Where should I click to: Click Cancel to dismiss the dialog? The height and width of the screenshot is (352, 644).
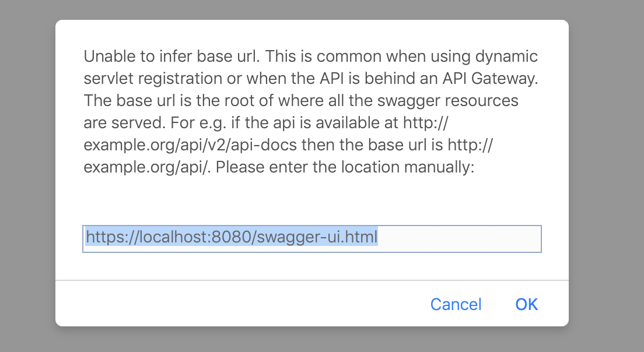(x=456, y=304)
